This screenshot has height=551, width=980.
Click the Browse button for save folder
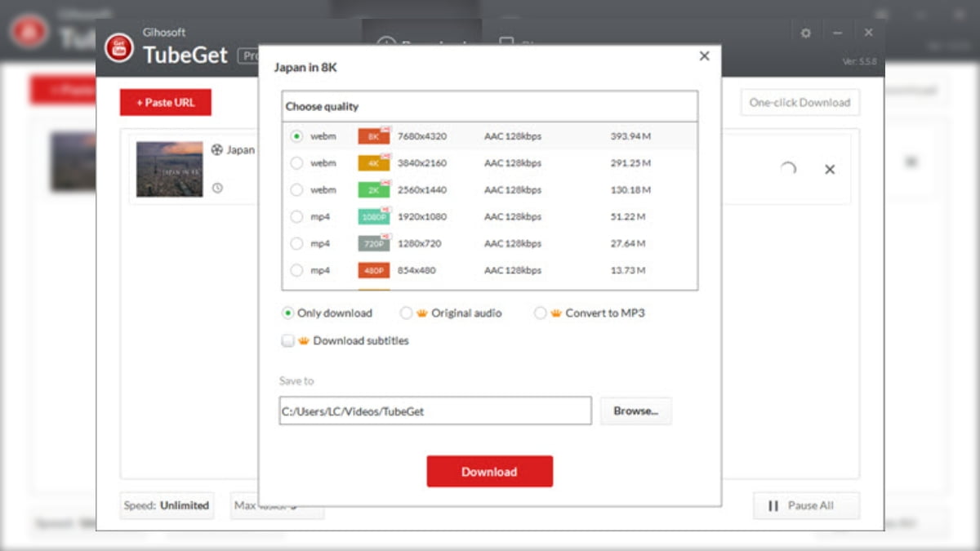[x=635, y=411]
